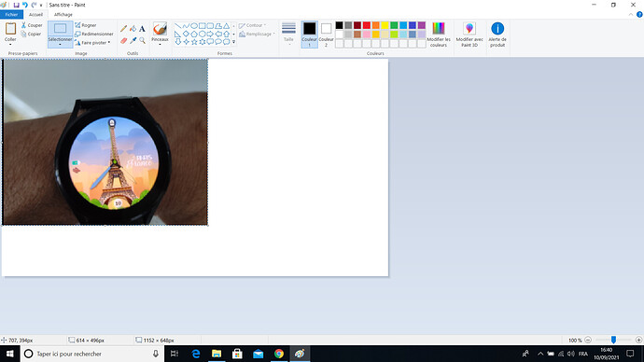The height and width of the screenshot is (362, 644).
Task: Click the zoom slider handle
Action: coord(613,340)
